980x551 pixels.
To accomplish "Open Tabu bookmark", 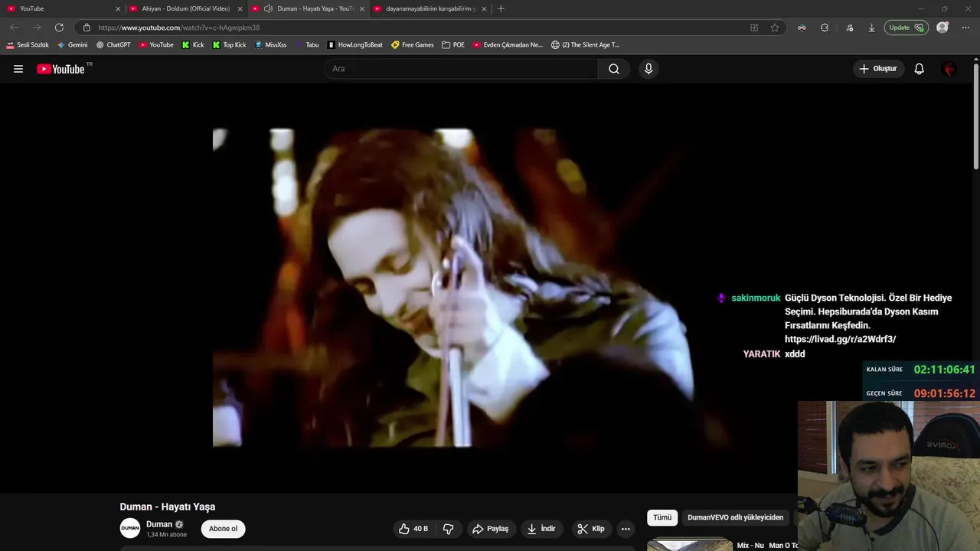I will [x=307, y=45].
